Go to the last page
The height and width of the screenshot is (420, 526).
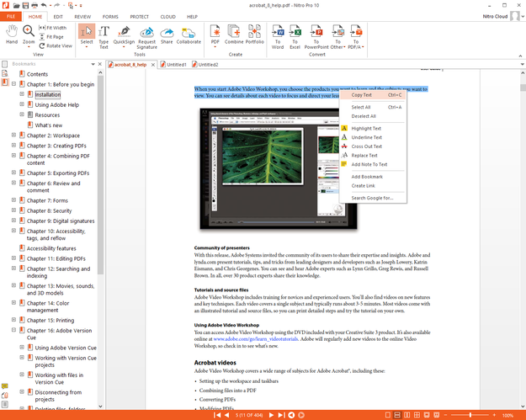[281, 415]
